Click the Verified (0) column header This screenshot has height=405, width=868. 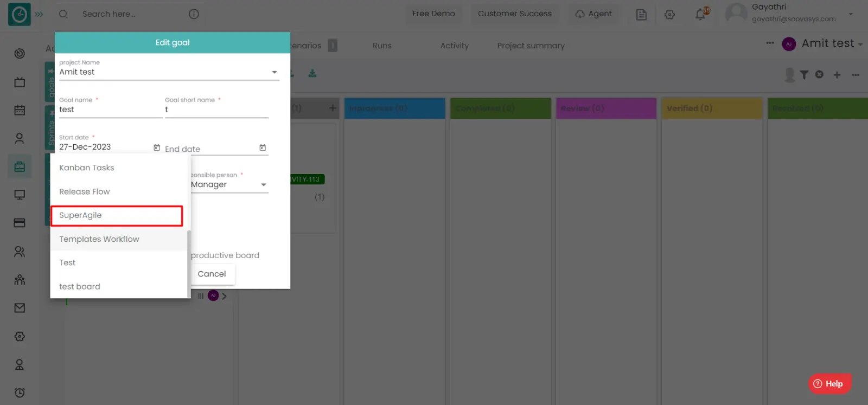[x=712, y=108]
